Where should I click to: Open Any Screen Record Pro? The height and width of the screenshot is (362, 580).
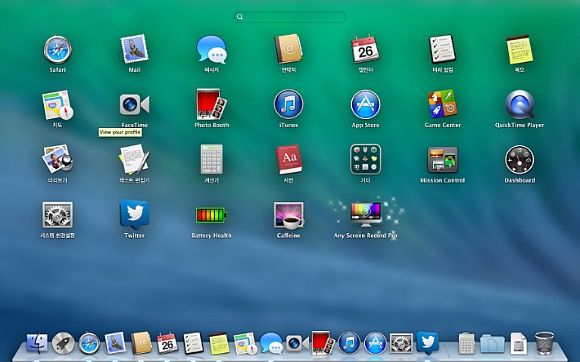pyautogui.click(x=365, y=215)
